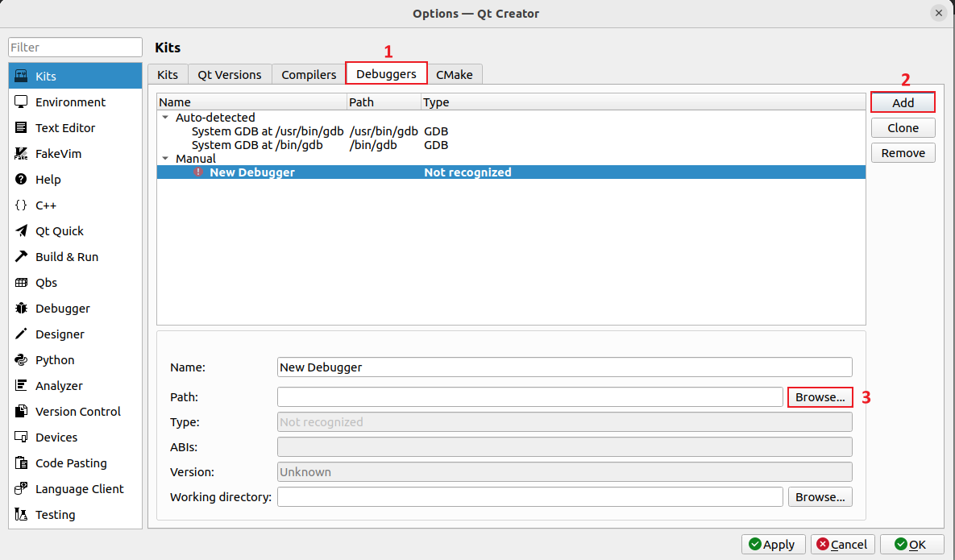Confirm with the OK button
The image size is (955, 560).
pyautogui.click(x=911, y=544)
